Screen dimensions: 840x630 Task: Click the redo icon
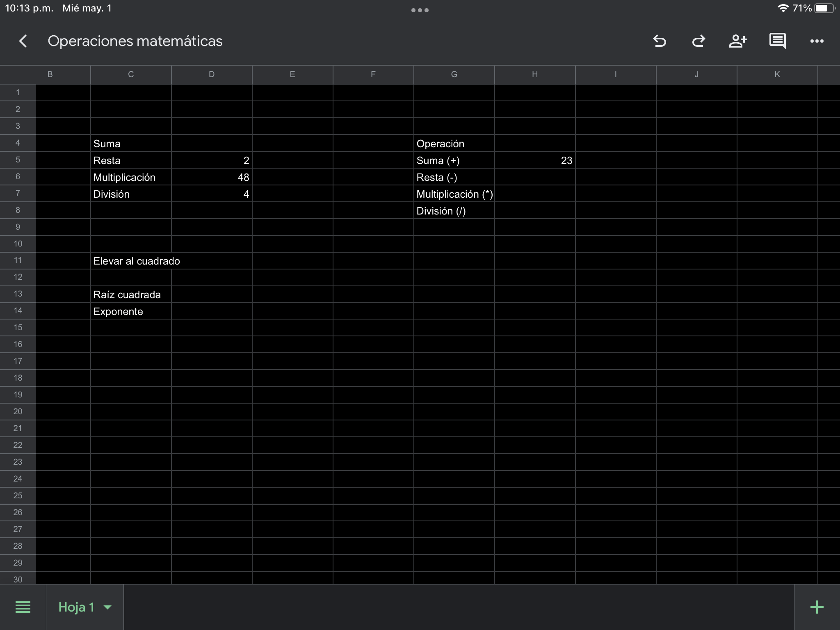698,41
